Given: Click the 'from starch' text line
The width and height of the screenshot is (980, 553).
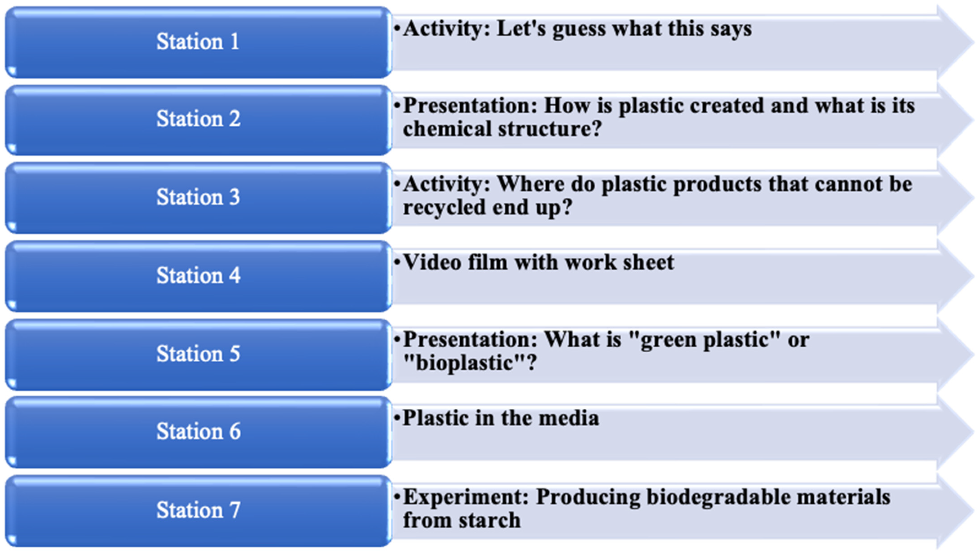Looking at the screenshot, I should tap(461, 520).
